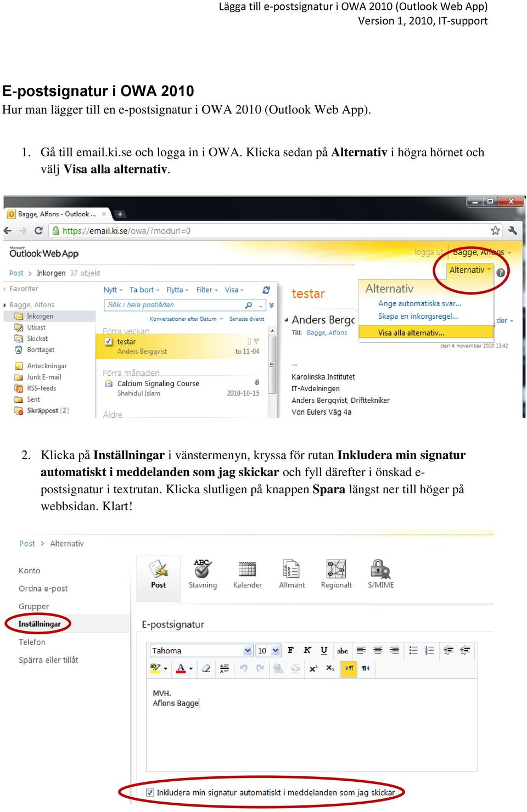This screenshot has width=527, height=812.
Task: Select Skapa en inkorgsregel menu entry
Action: tap(418, 316)
